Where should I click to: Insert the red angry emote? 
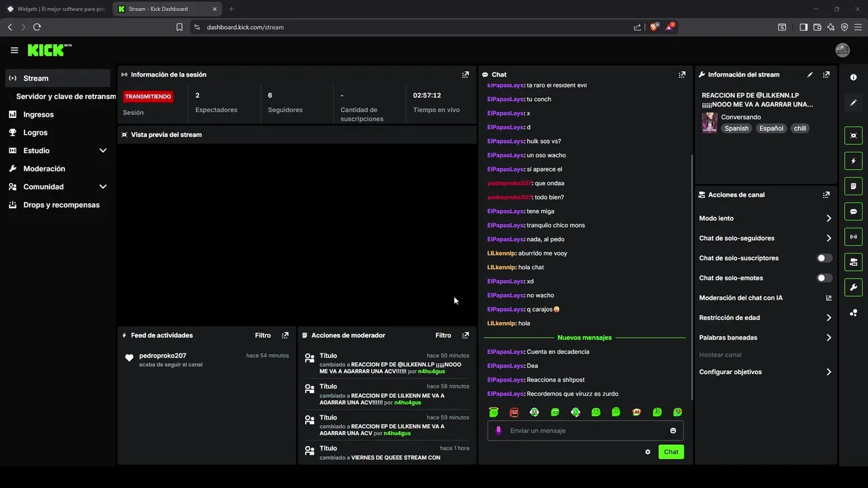tap(514, 412)
